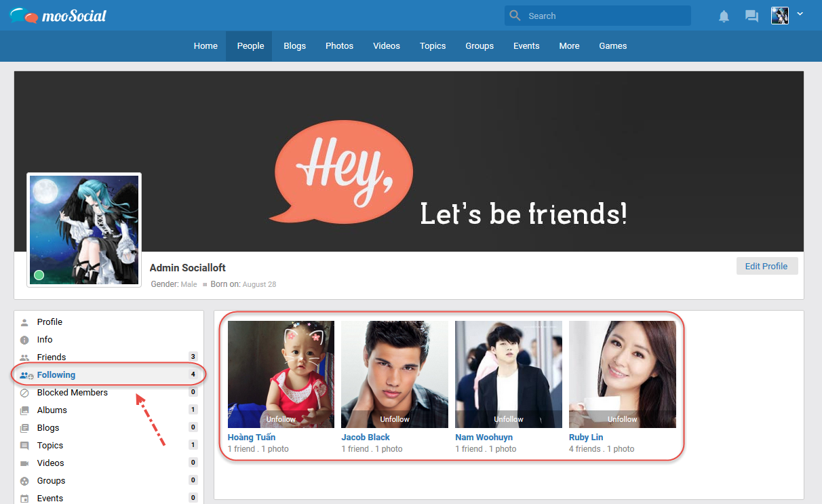This screenshot has height=504, width=822.
Task: Select Groups in the sidebar
Action: click(x=52, y=481)
